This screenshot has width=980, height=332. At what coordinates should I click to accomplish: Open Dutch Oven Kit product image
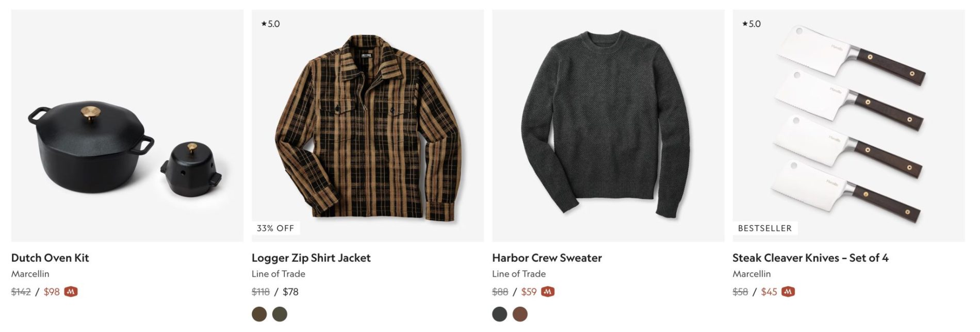click(x=127, y=125)
